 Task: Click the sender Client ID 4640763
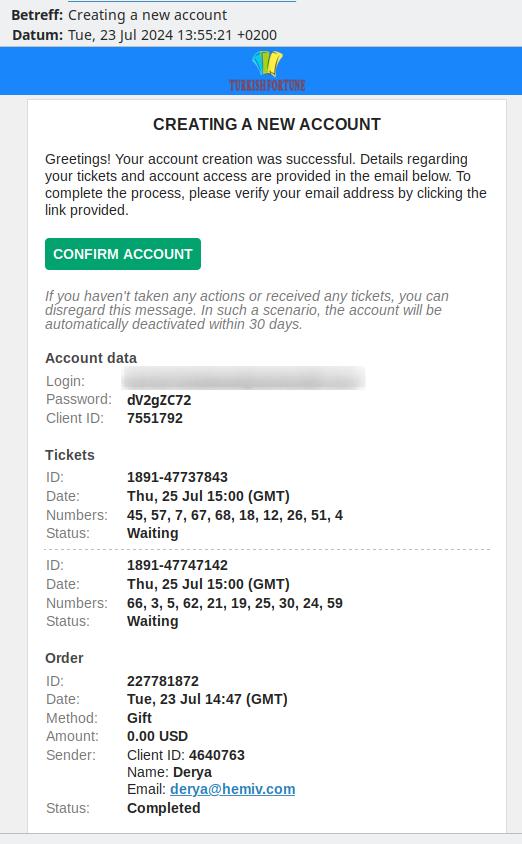tap(217, 755)
